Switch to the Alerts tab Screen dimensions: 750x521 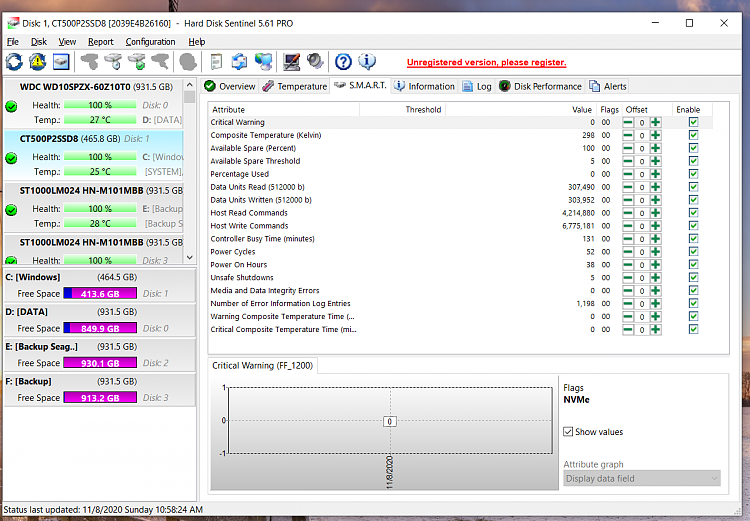tap(608, 86)
